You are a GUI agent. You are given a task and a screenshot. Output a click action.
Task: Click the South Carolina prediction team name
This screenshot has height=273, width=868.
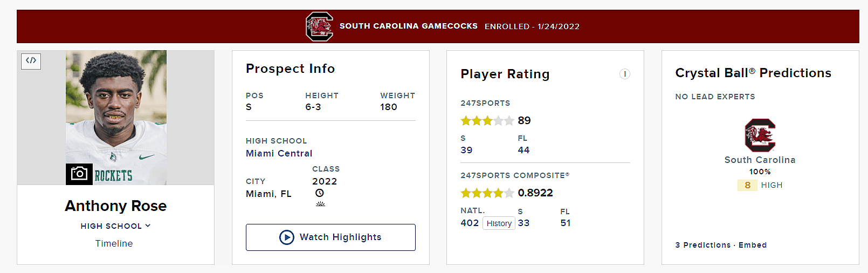(x=760, y=160)
